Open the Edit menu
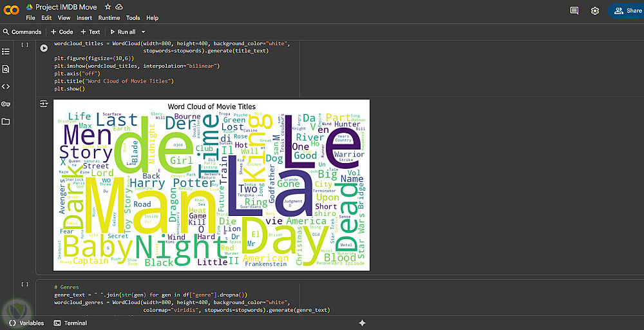Image resolution: width=644 pixels, height=330 pixels. pyautogui.click(x=46, y=18)
